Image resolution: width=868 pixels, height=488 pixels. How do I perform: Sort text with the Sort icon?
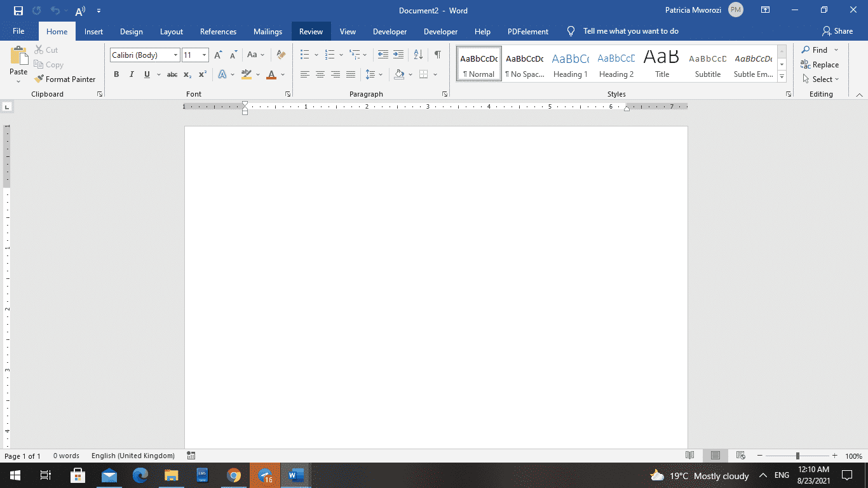pyautogui.click(x=417, y=55)
